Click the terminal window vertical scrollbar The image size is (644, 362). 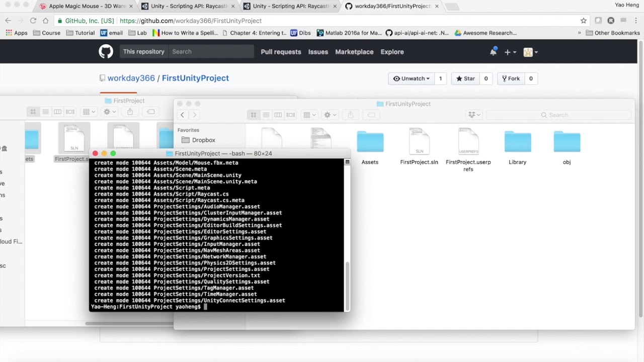[347, 287]
